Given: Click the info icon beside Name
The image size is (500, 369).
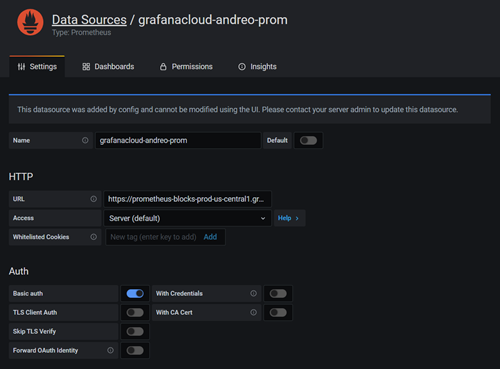Looking at the screenshot, I should (x=85, y=140).
